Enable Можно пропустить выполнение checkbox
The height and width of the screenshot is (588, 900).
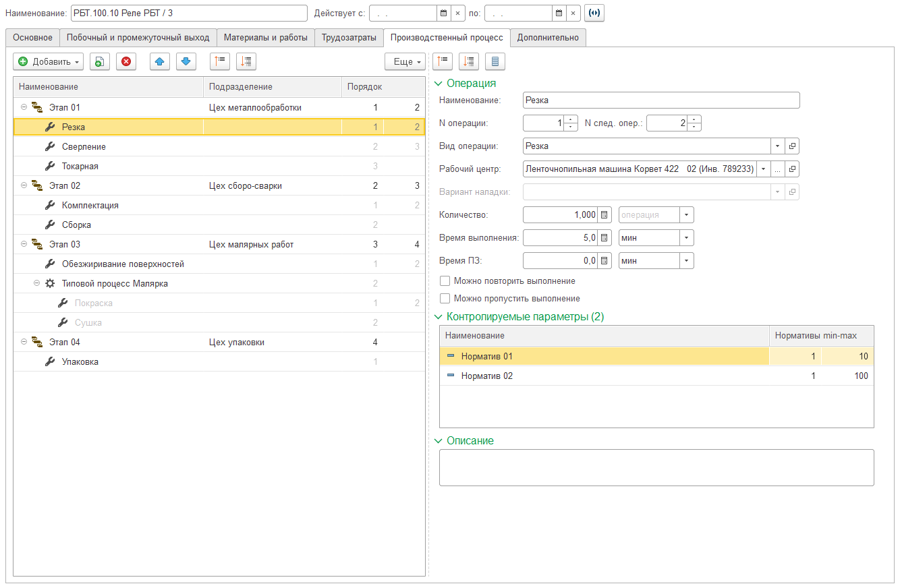(445, 299)
